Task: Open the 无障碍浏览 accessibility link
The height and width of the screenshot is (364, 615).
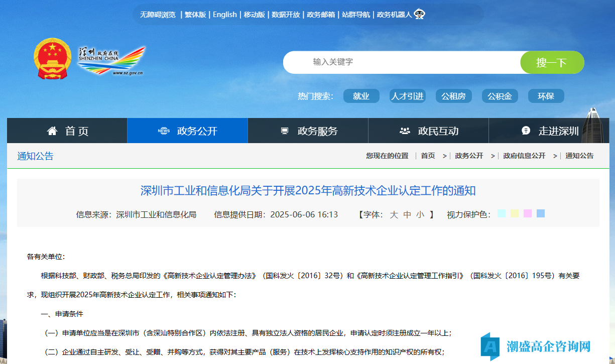Action: pos(158,15)
